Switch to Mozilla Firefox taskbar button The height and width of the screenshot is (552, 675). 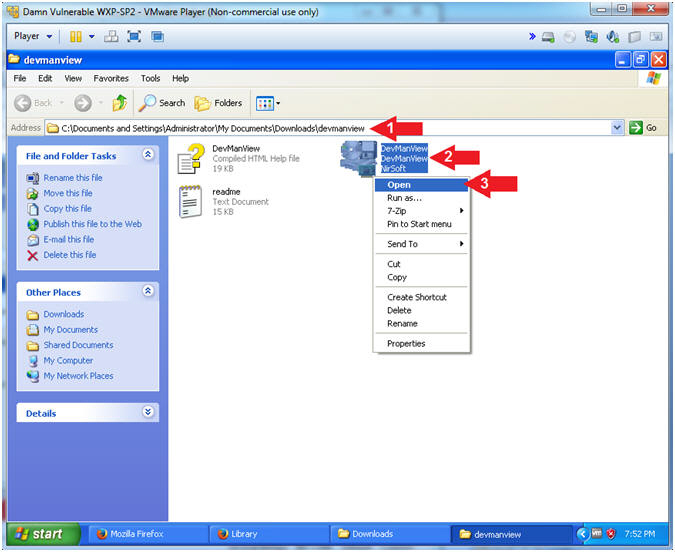click(148, 534)
